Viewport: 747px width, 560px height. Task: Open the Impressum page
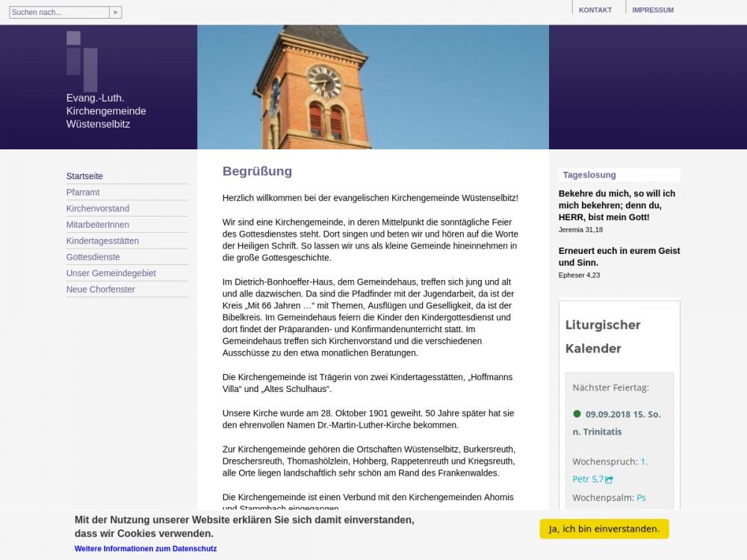[652, 10]
